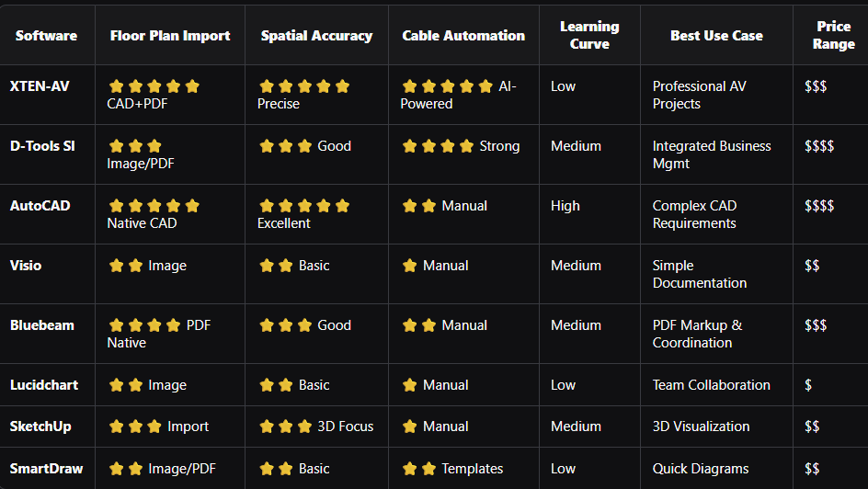
Task: Click Lucidchart's single $ price
Action: click(x=808, y=385)
